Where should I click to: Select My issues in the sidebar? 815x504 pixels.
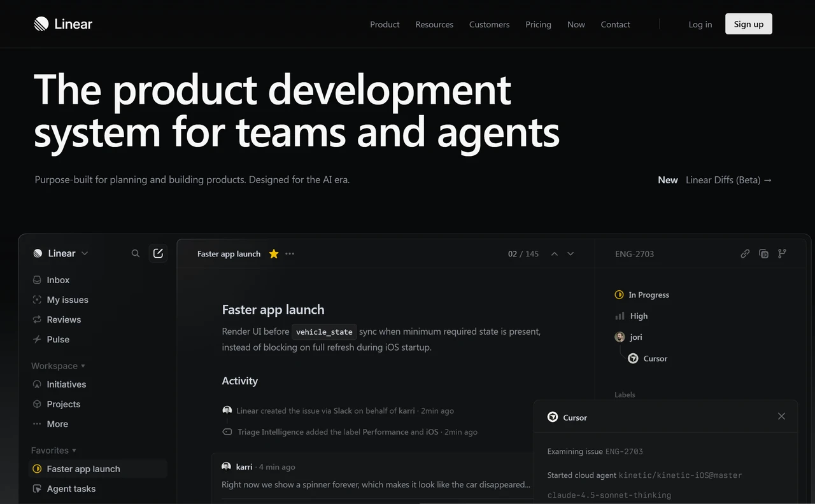[67, 300]
